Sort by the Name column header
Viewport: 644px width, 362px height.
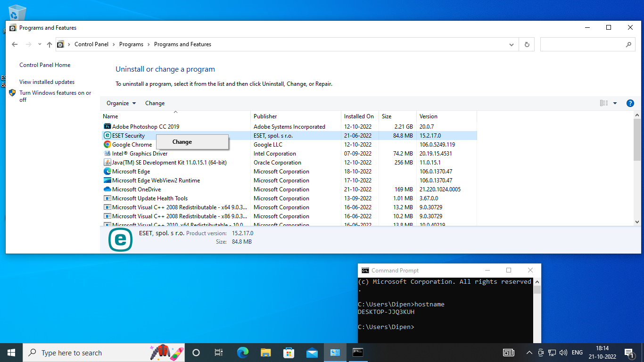[x=175, y=116]
